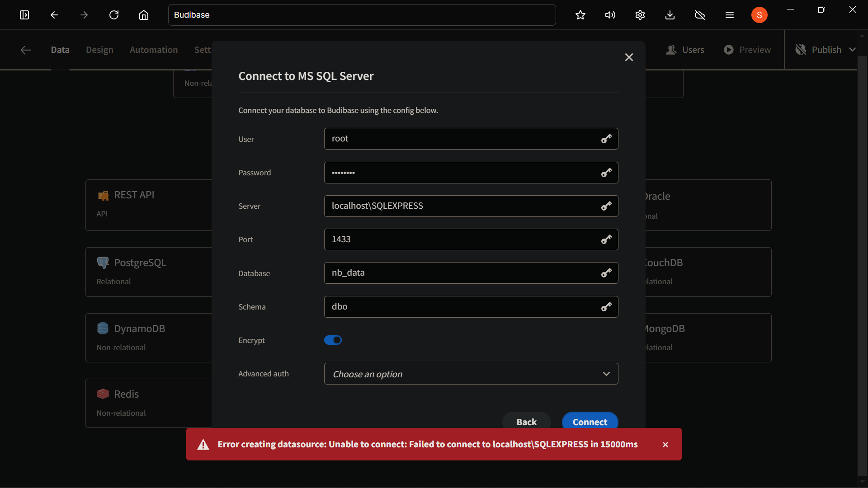Click the key icon in Server field
The width and height of the screenshot is (868, 488).
pyautogui.click(x=606, y=206)
